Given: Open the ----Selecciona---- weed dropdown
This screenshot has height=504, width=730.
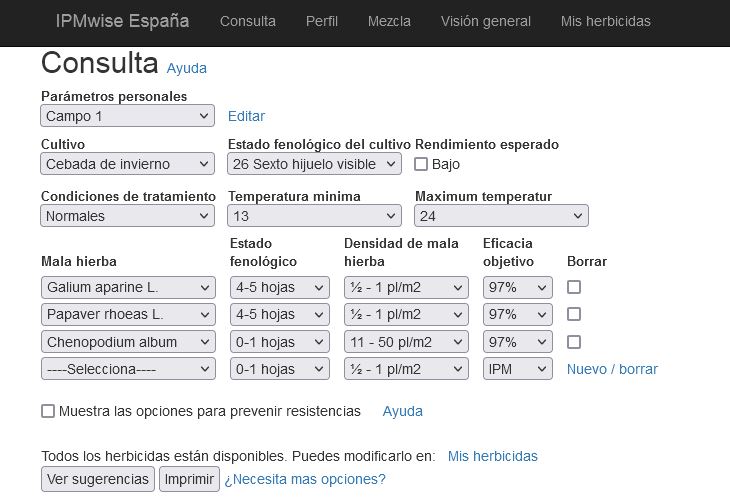Looking at the screenshot, I should click(x=128, y=369).
